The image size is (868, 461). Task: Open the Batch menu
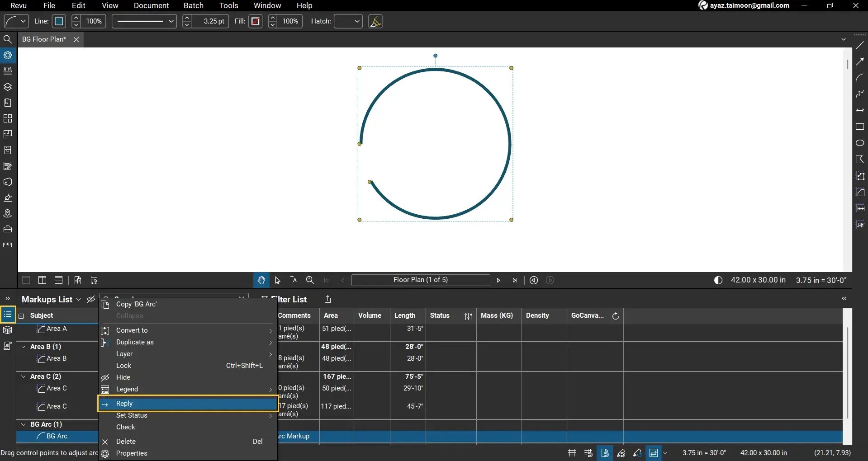pos(193,5)
